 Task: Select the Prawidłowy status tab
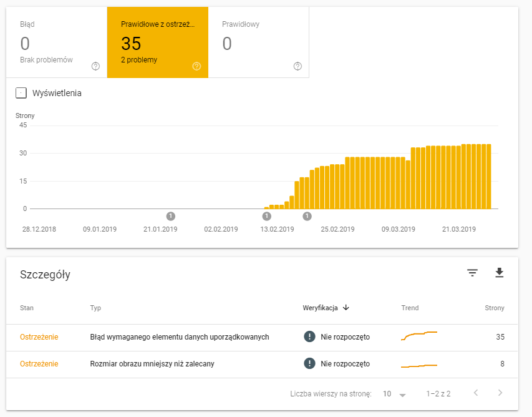point(258,42)
